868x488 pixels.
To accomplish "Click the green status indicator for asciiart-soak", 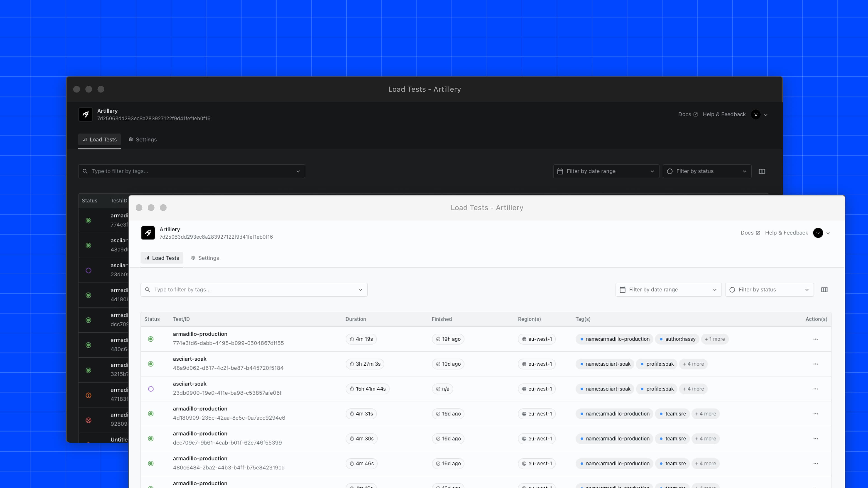I will click(151, 364).
